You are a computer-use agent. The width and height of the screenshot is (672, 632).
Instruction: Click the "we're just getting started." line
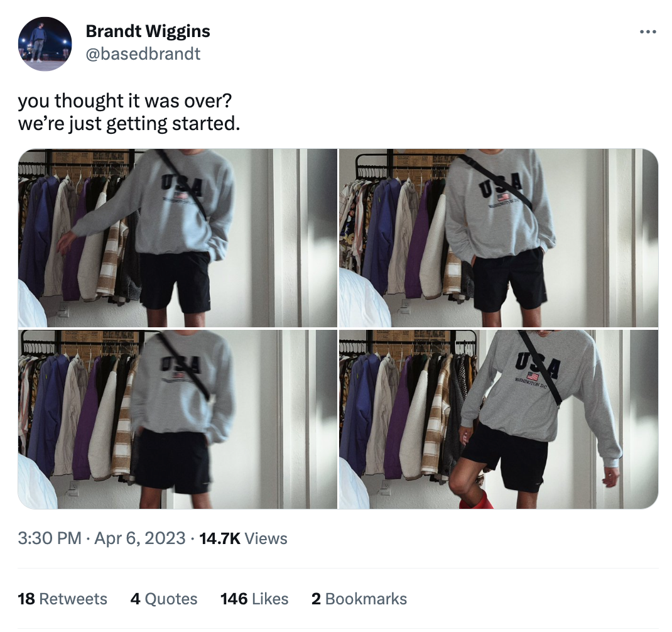click(129, 124)
